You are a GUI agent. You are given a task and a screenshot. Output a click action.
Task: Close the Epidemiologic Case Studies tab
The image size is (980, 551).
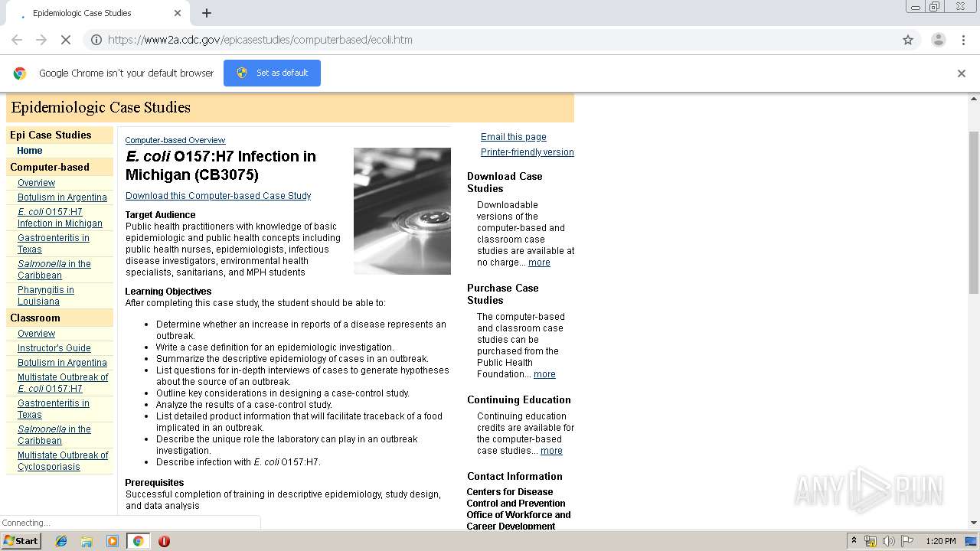point(178,13)
